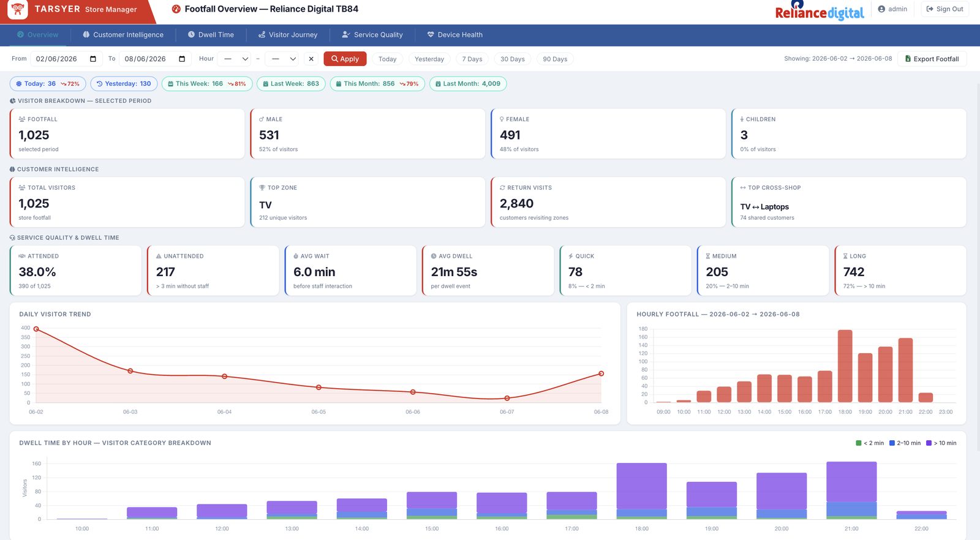Toggle the 2–10 min blue legend swatch
Viewport: 980px width, 540px height.
pyautogui.click(x=892, y=443)
